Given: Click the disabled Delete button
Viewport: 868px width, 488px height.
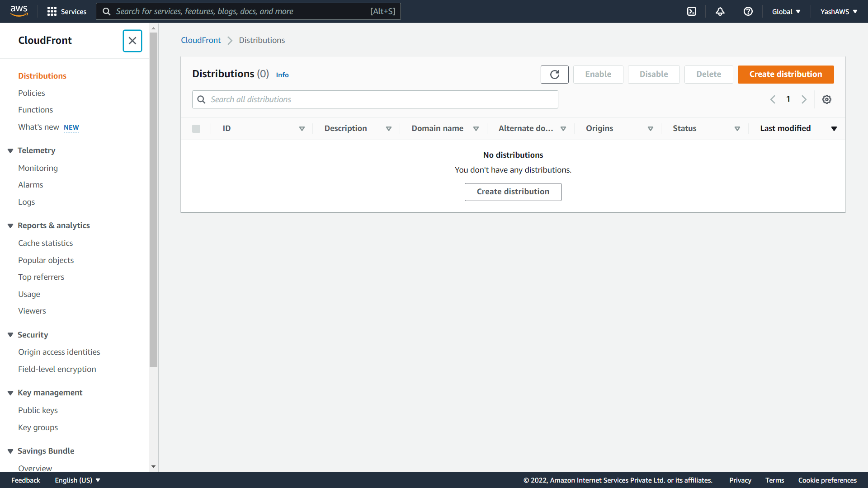Looking at the screenshot, I should coord(709,74).
